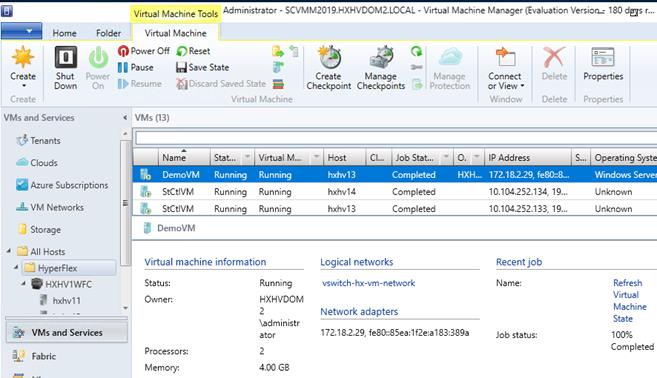Sort by IP Address column header
Viewport: 657px width, 378px height.
527,158
